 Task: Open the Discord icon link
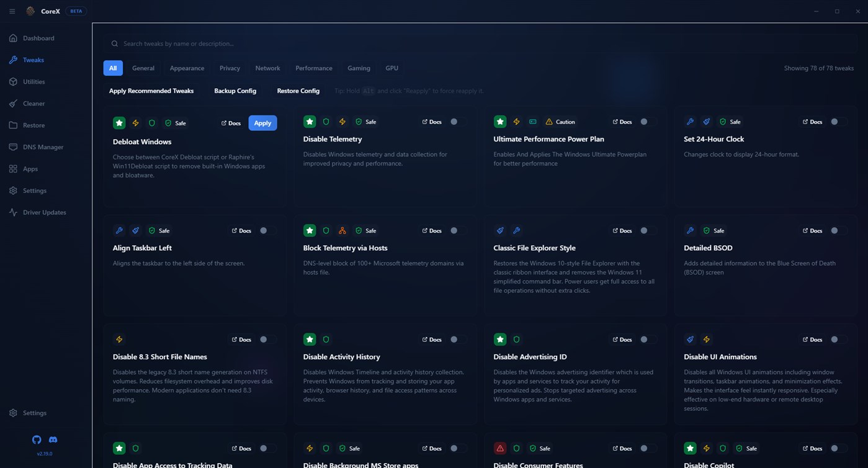coord(53,439)
